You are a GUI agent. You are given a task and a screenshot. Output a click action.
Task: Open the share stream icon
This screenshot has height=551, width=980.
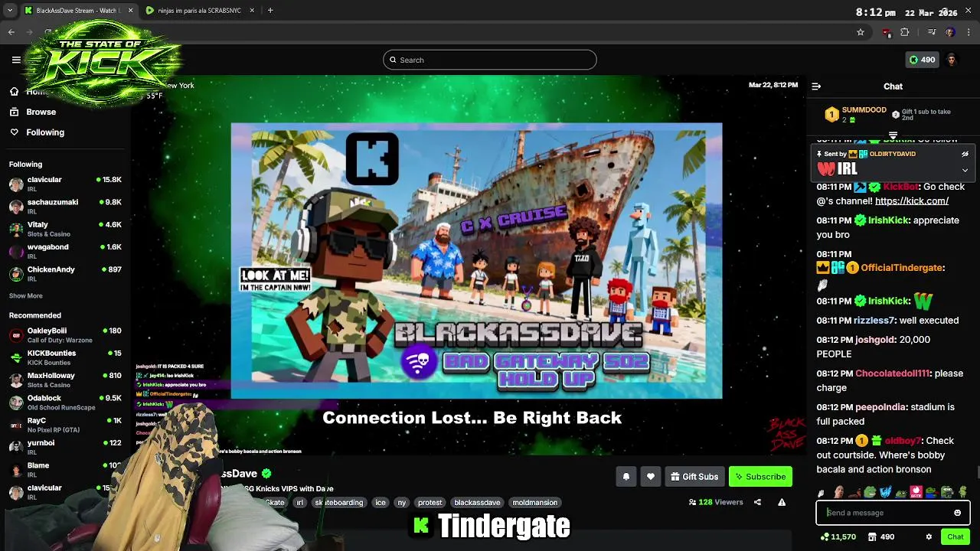[x=757, y=502]
